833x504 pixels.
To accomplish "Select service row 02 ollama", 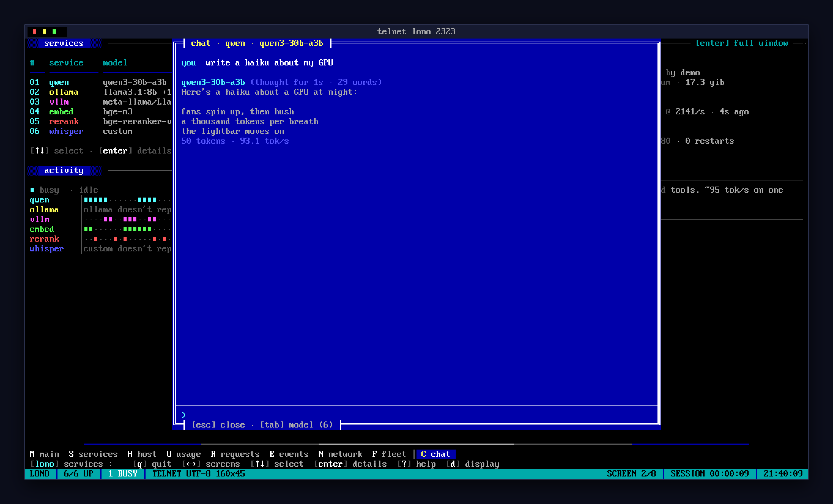I will 100,92.
